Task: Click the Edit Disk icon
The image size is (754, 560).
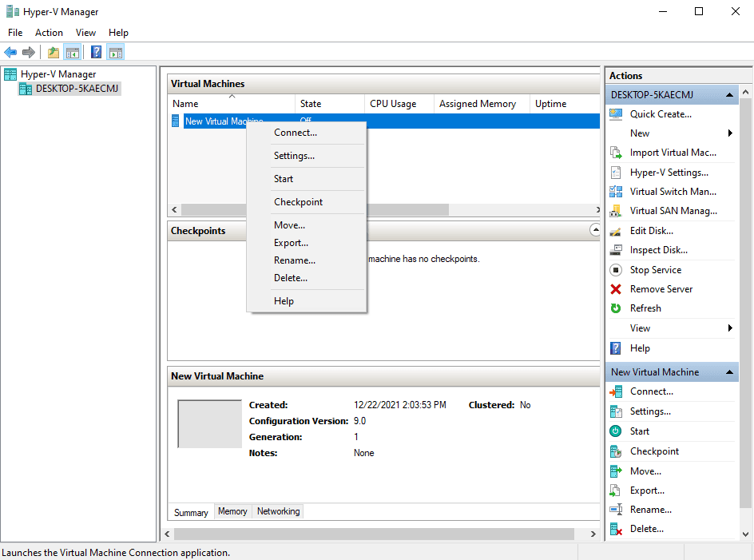Action: 616,231
